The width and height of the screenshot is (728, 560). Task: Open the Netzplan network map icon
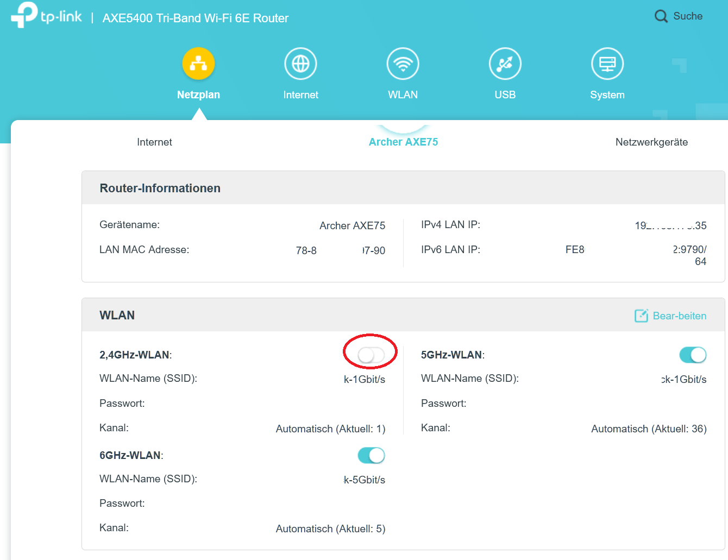click(198, 64)
